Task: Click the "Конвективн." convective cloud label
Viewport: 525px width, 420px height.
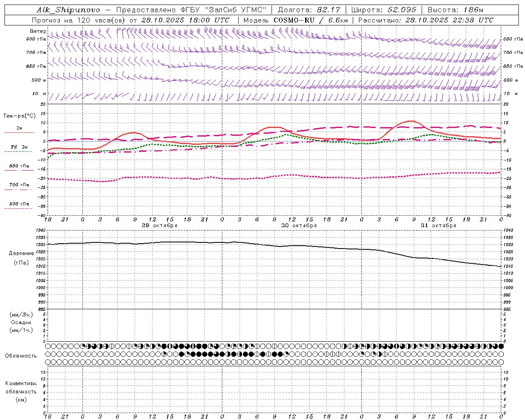Action: pyautogui.click(x=21, y=383)
